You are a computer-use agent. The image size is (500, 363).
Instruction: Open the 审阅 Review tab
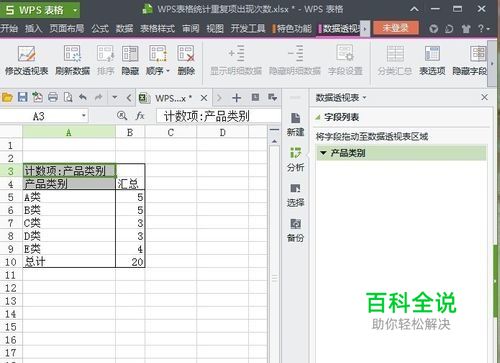pyautogui.click(x=190, y=29)
